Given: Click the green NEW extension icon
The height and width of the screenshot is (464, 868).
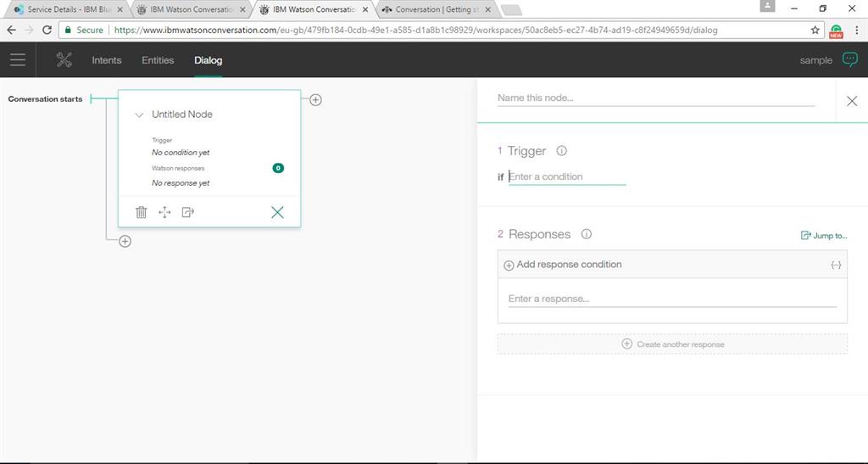Looking at the screenshot, I should (836, 31).
